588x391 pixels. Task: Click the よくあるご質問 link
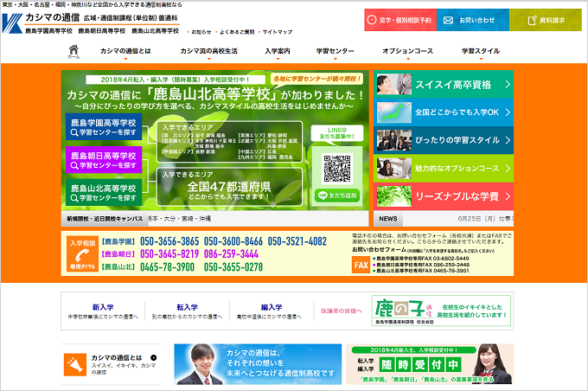(237, 32)
